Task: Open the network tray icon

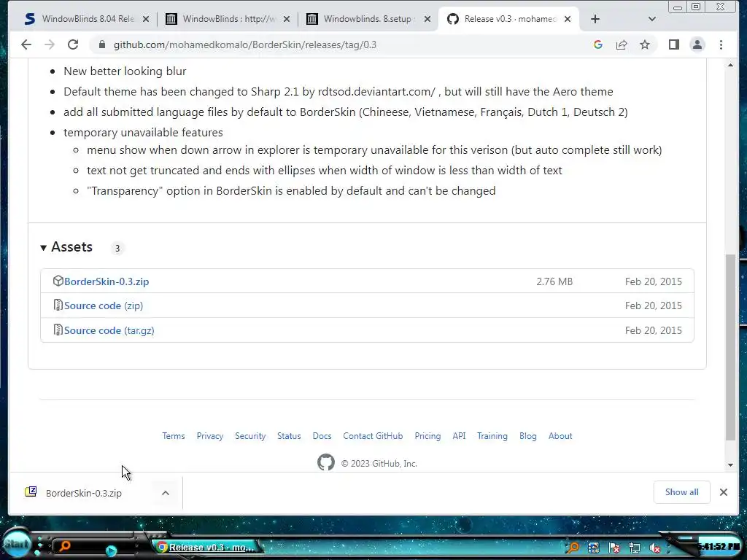Action: click(635, 548)
